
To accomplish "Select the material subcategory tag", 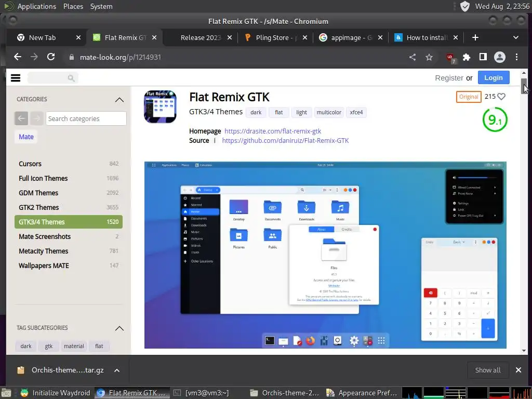I will (74, 346).
